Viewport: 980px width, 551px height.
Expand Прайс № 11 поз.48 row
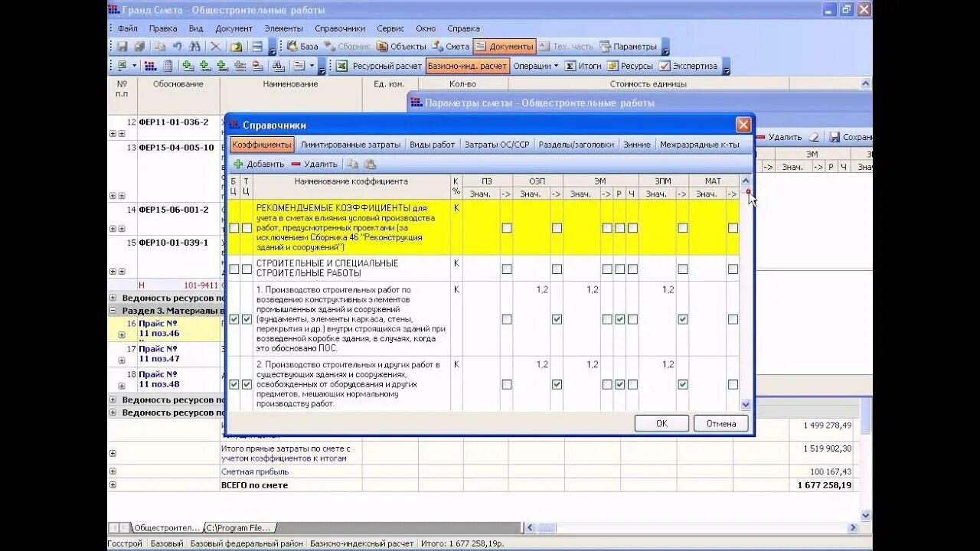(121, 386)
